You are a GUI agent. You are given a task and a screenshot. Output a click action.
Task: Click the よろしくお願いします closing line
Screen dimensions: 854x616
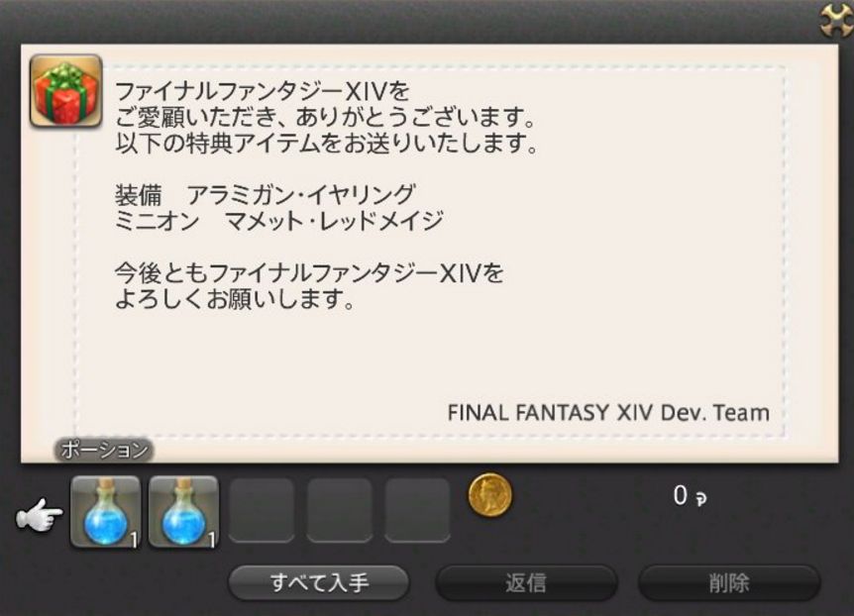[235, 299]
